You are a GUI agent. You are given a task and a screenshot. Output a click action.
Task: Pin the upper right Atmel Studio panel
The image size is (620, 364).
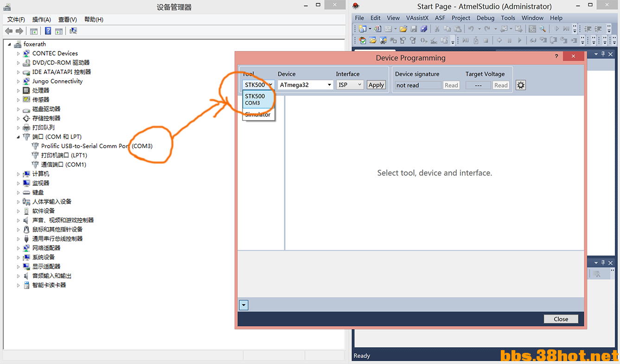[x=603, y=54]
